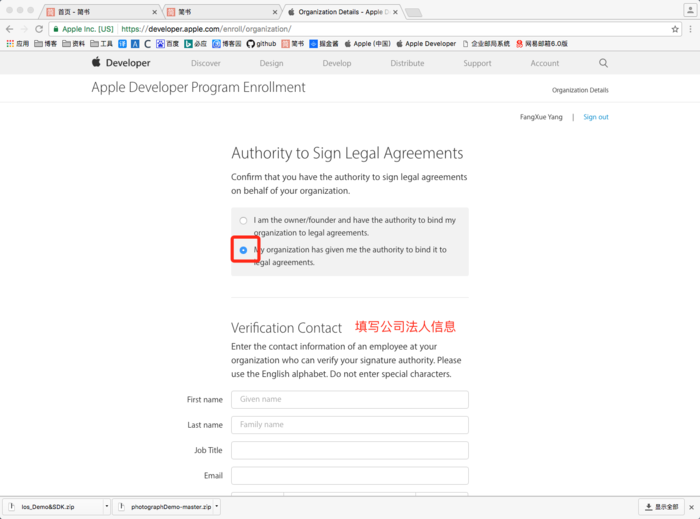Open the 资料 bookmark folder
Screen dimensions: 700x519
click(73, 44)
